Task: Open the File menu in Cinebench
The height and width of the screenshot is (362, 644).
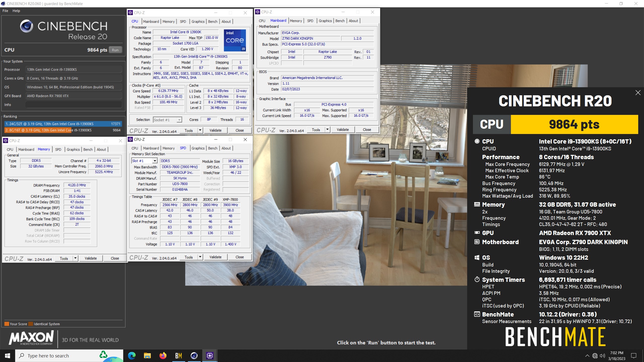Action: point(5,11)
